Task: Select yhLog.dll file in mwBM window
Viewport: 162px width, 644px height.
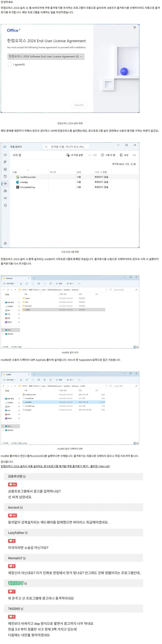Action: [64, 410]
